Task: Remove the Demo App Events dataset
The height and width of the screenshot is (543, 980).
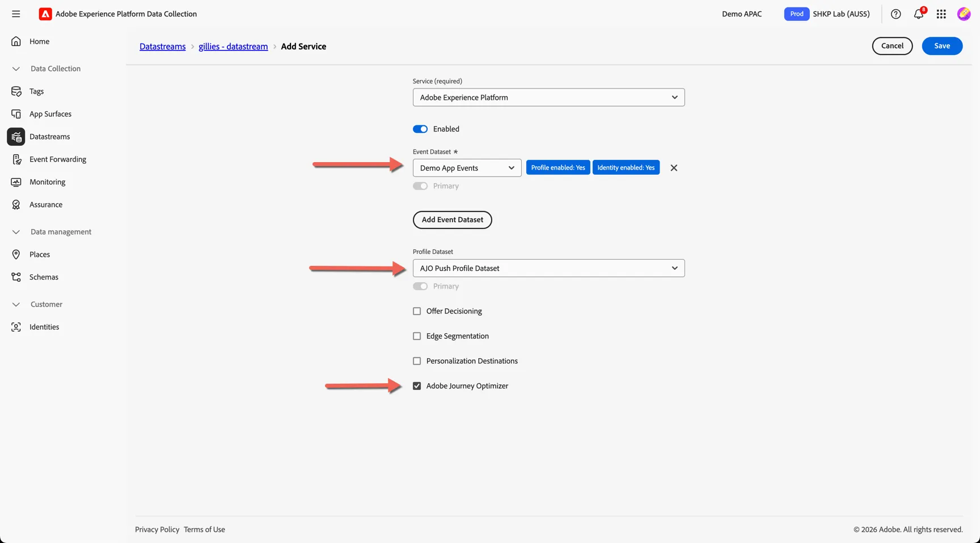Action: [x=674, y=168]
